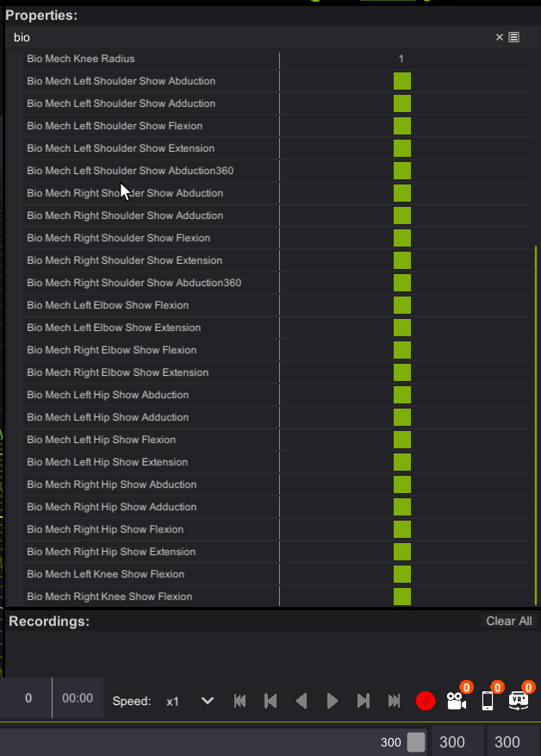The image size is (541, 756).
Task: Toggle Bio Mech Left Shoulder Show Abduction
Action: [402, 81]
